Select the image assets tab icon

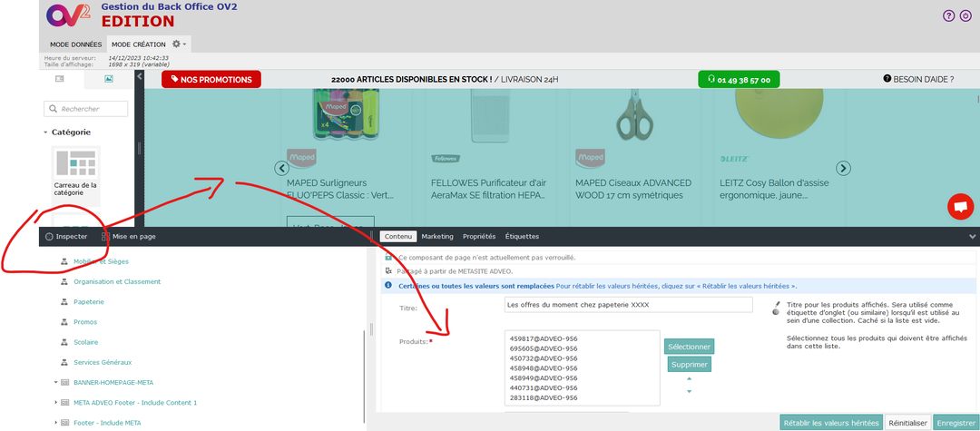[109, 79]
